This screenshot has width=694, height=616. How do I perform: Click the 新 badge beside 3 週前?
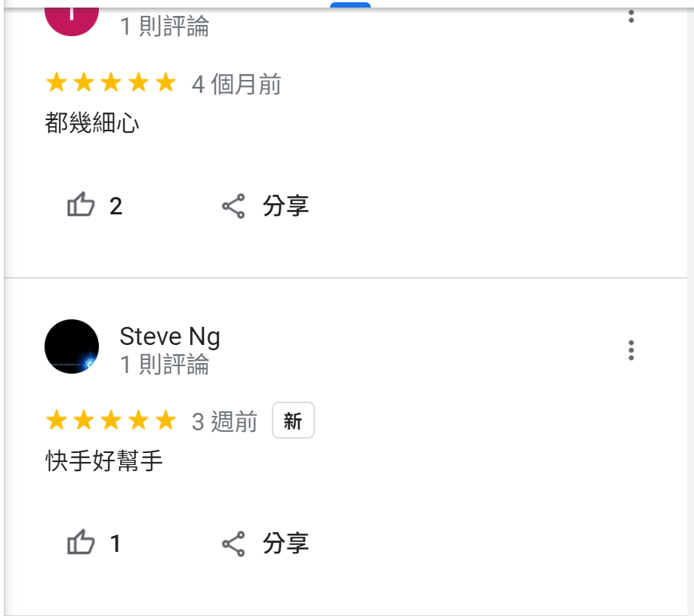(293, 420)
